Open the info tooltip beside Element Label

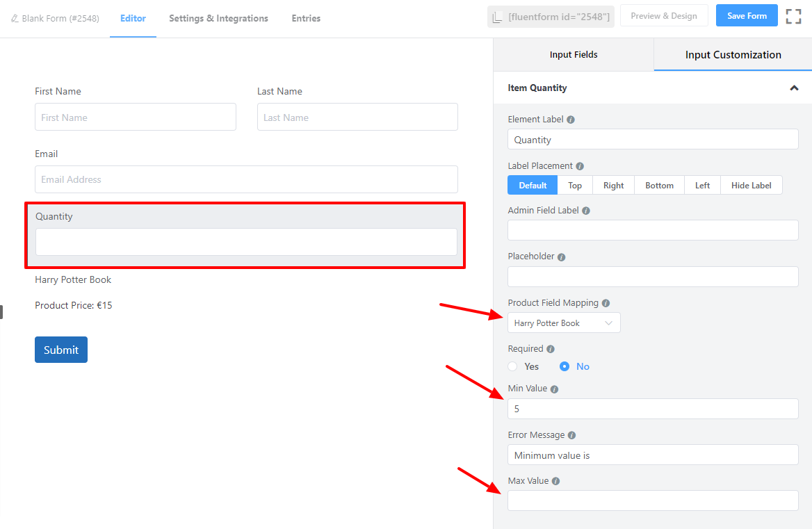[571, 119]
